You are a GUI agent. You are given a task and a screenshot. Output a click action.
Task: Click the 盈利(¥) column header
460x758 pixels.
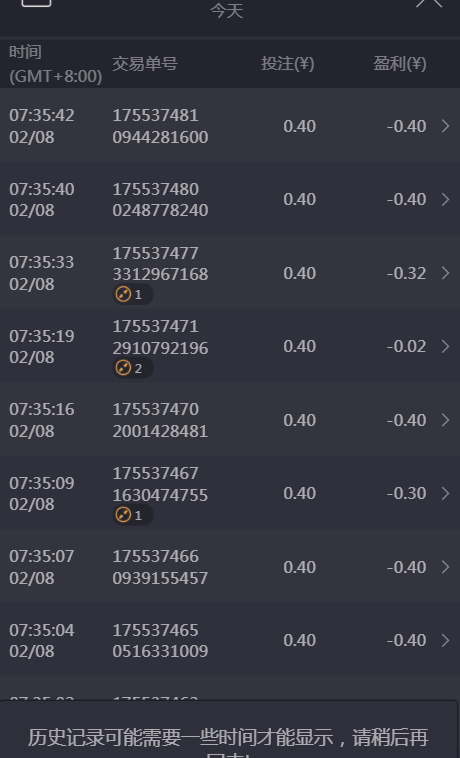point(400,64)
